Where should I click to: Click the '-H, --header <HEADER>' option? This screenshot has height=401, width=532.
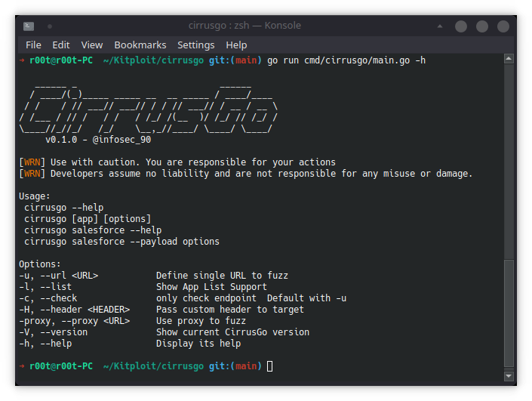click(74, 310)
